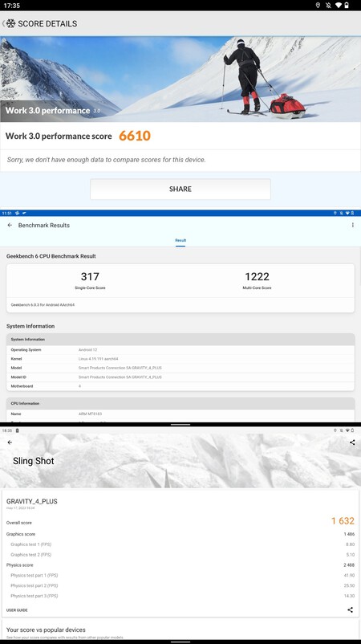Click the Operating System row showing Android 12
Screen dimensions: 361x644
180,350
